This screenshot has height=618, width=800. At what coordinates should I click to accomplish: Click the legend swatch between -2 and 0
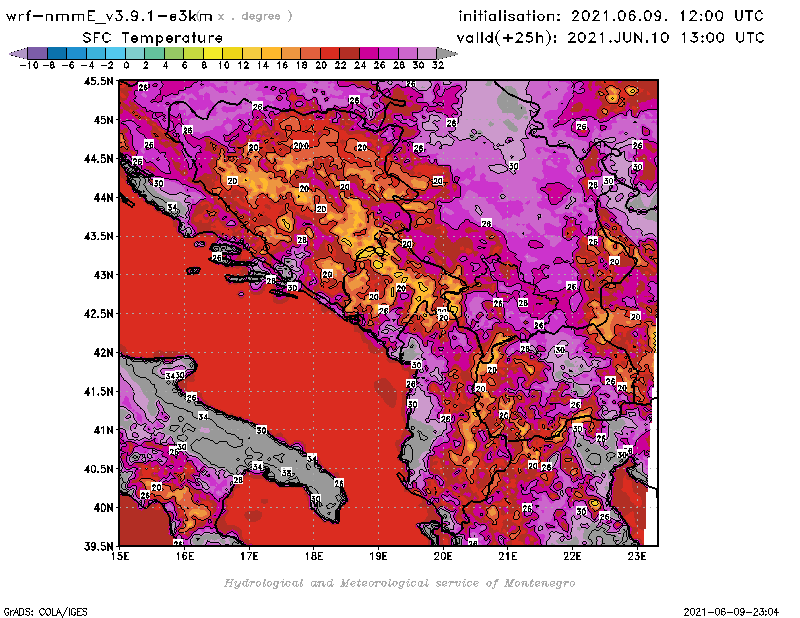pos(115,54)
